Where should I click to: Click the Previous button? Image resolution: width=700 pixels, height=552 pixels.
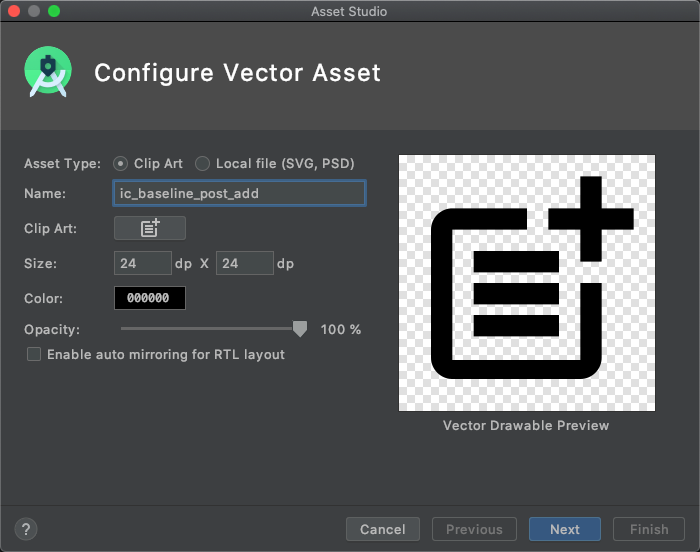click(474, 529)
